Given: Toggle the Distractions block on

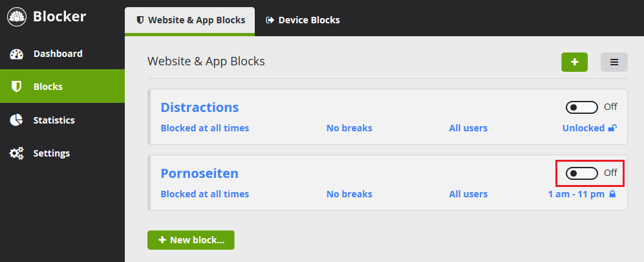Looking at the screenshot, I should [581, 107].
